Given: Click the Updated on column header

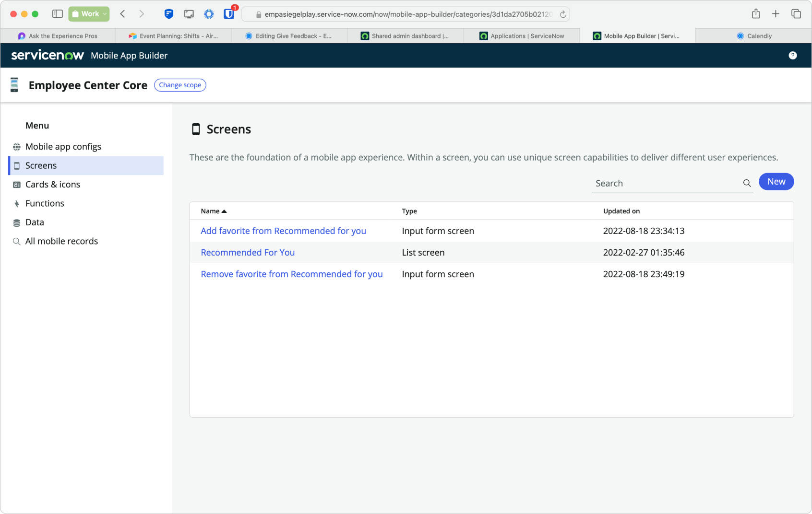Looking at the screenshot, I should [621, 211].
